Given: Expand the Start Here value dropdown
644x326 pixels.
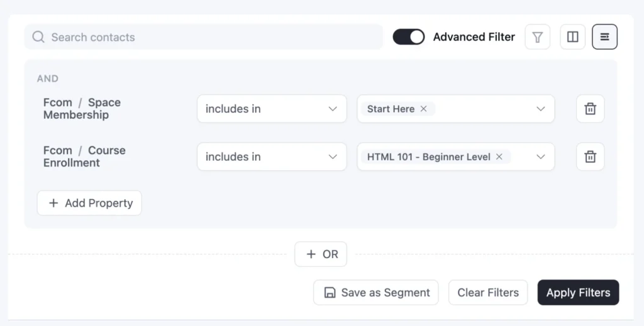Looking at the screenshot, I should (x=540, y=109).
